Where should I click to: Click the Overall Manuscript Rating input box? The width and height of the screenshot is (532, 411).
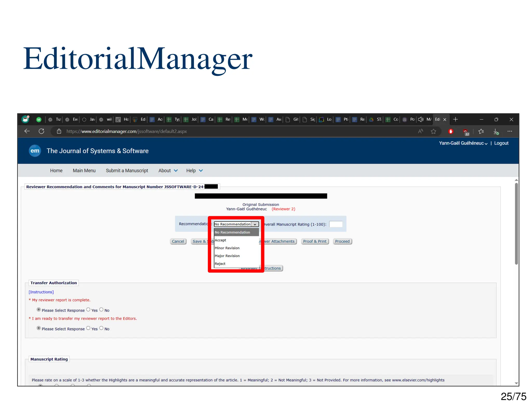coord(336,224)
